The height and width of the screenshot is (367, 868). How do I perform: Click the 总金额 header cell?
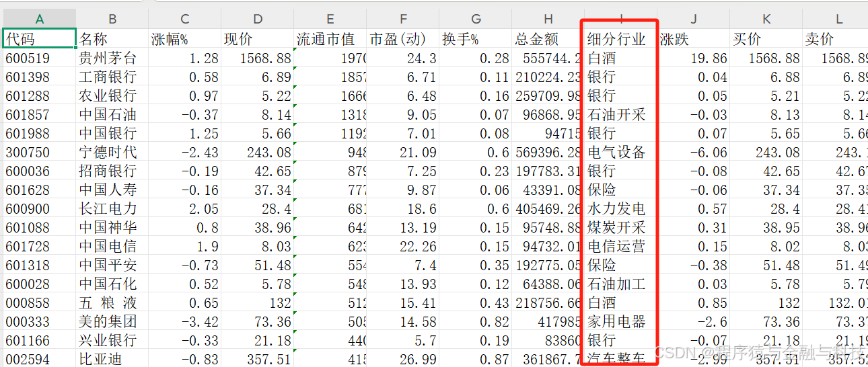click(x=548, y=39)
